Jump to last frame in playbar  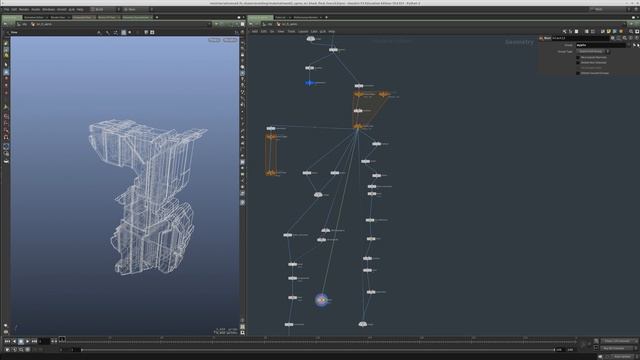(34, 341)
